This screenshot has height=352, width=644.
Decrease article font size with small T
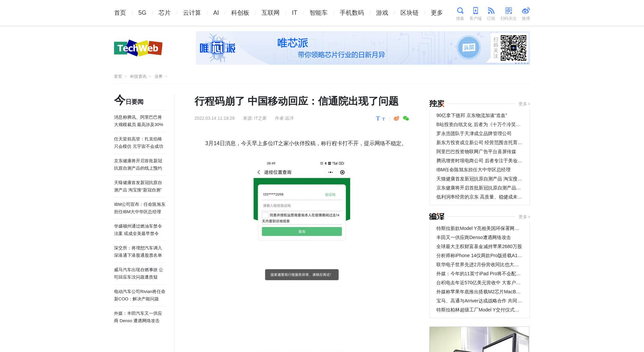pyautogui.click(x=383, y=119)
